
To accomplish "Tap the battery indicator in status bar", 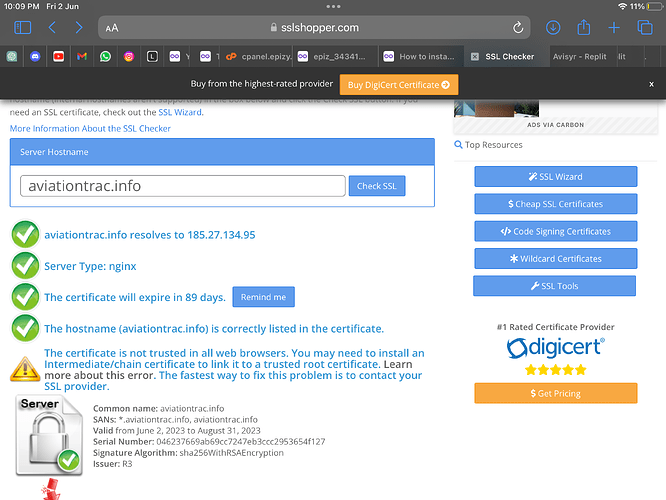I will click(655, 6).
